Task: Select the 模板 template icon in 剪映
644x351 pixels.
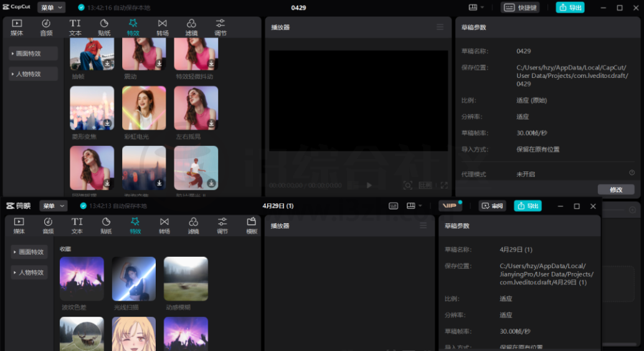Action: [x=252, y=226]
